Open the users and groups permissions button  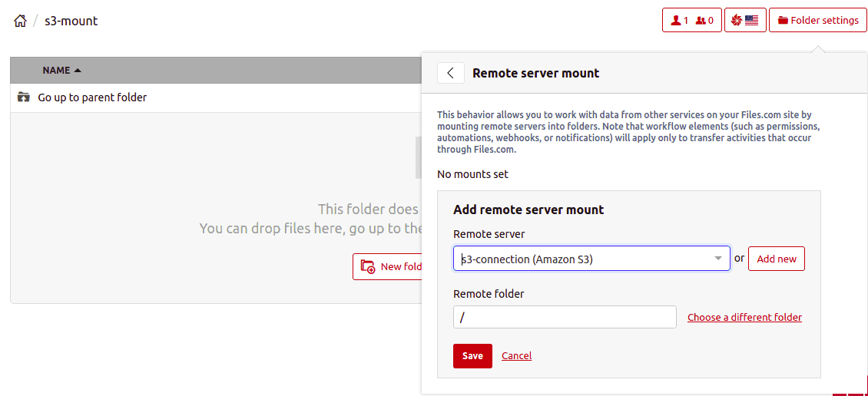tap(692, 21)
